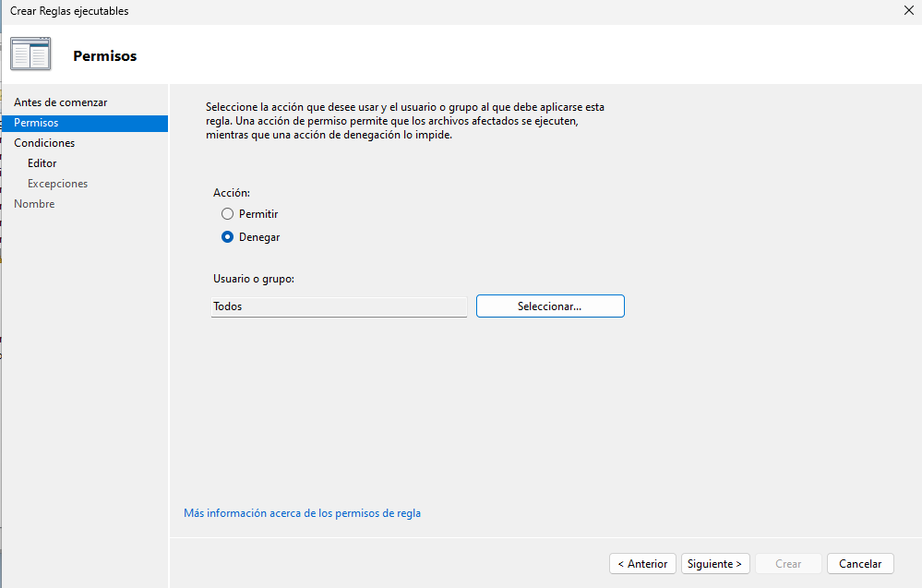Cancel the wizard with Cancelar
The height and width of the screenshot is (588, 922).
pyautogui.click(x=860, y=564)
